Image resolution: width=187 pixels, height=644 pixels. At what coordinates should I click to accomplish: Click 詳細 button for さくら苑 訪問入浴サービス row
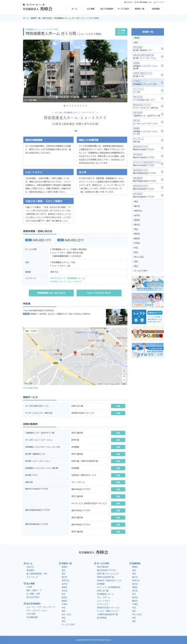click(118, 406)
